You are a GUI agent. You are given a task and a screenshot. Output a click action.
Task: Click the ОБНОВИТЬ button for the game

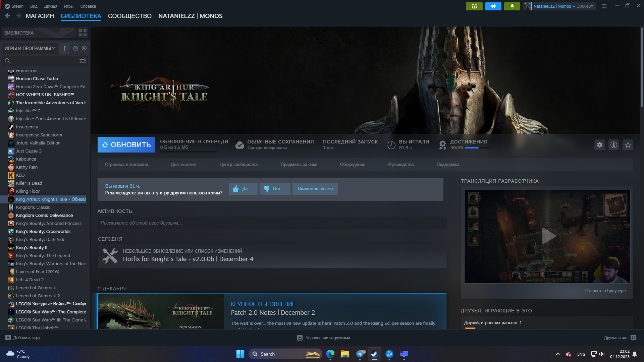[x=126, y=144]
